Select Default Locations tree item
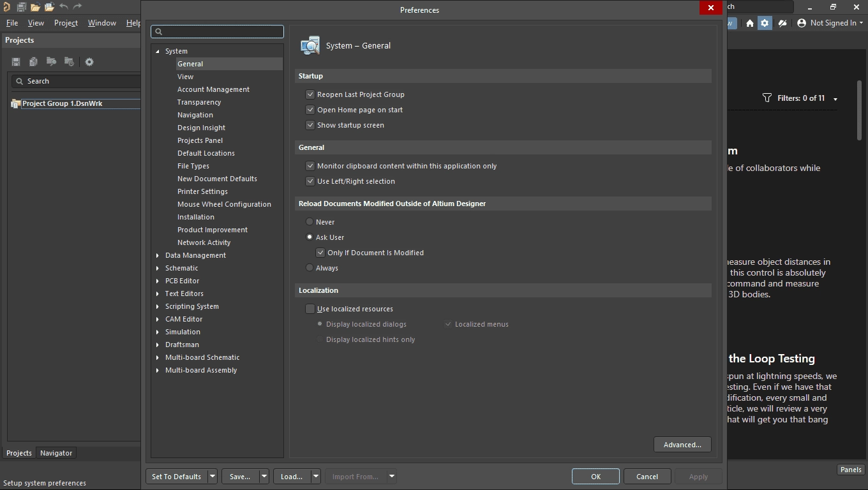 point(206,153)
